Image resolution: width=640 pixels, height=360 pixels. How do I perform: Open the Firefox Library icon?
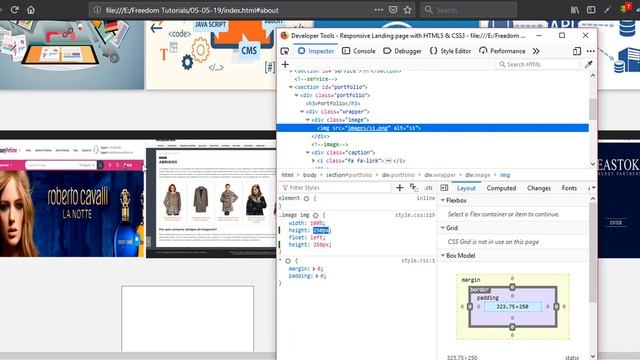point(575,10)
